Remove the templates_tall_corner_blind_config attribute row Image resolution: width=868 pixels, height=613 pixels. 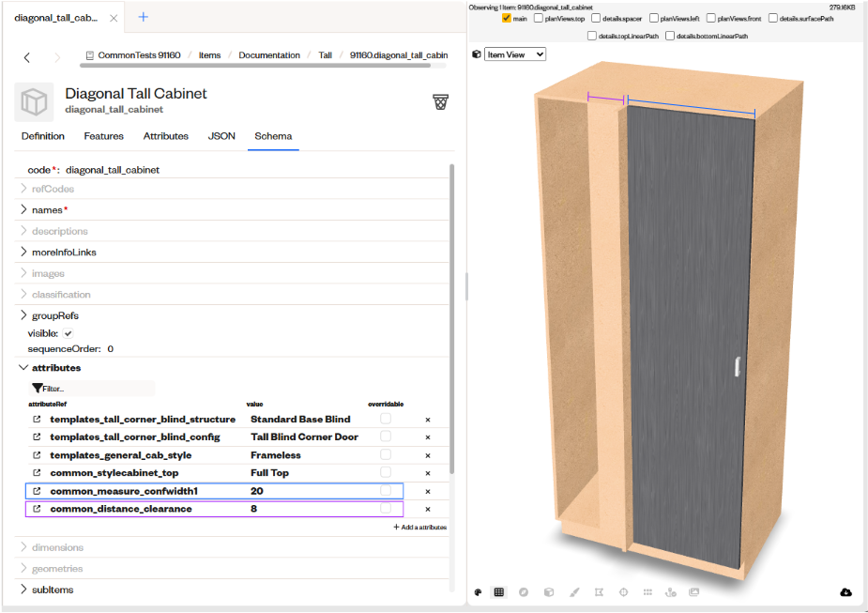428,437
